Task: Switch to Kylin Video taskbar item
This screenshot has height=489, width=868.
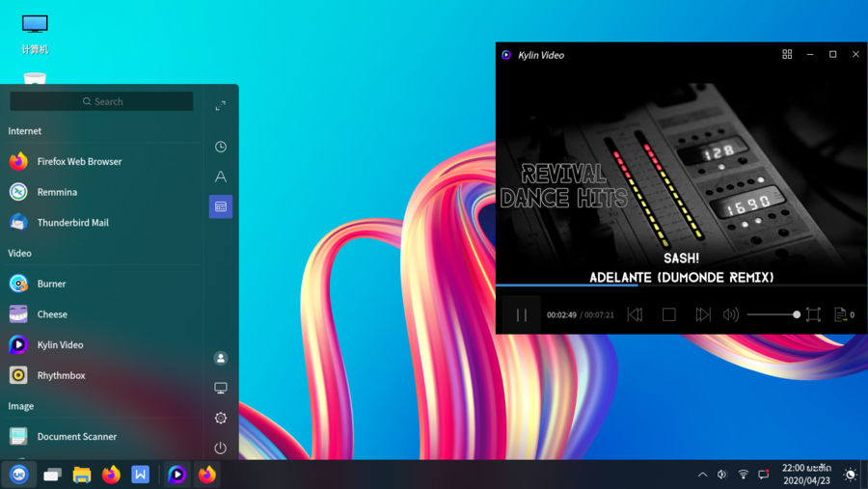Action: tap(177, 475)
